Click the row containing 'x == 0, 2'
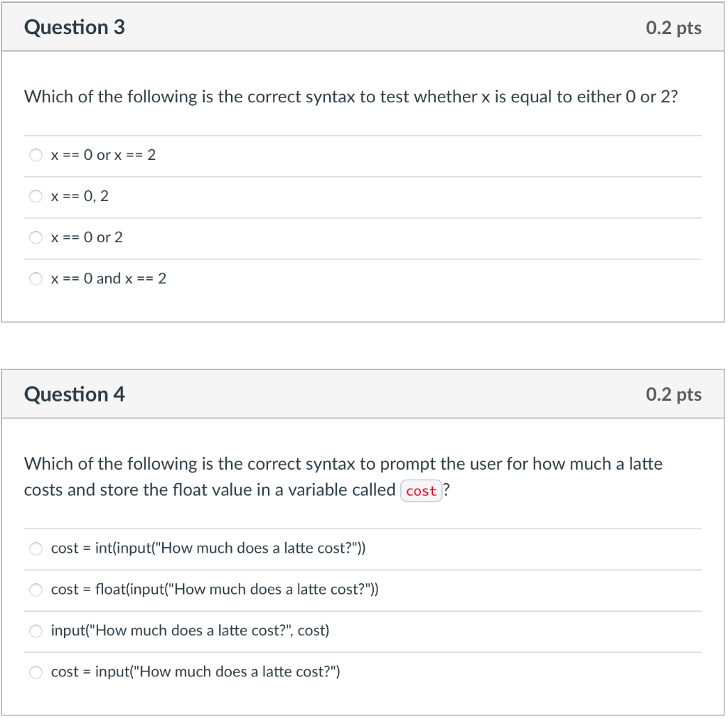Image resolution: width=728 pixels, height=719 pixels. click(x=213, y=196)
